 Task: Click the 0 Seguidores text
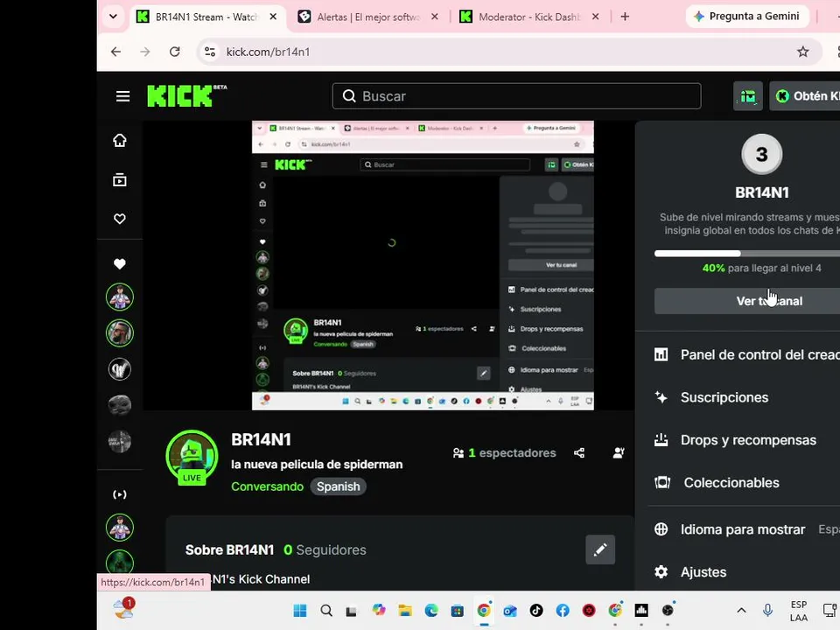pos(325,549)
